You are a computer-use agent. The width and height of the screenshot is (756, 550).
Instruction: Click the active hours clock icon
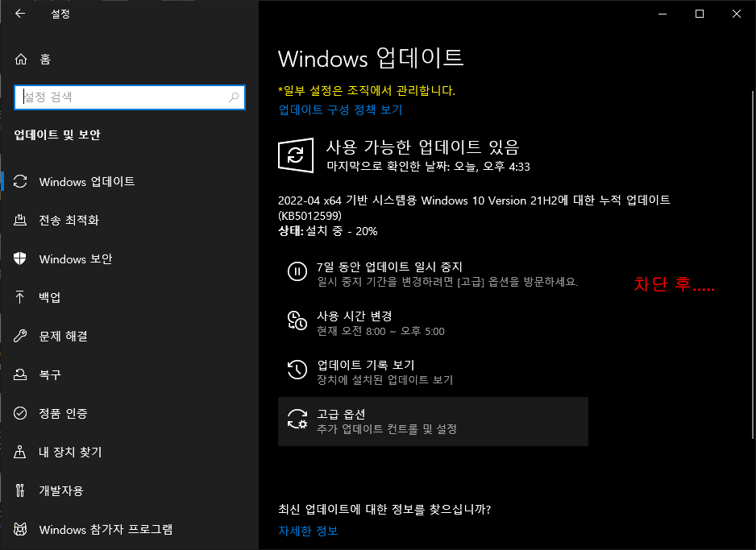297,320
